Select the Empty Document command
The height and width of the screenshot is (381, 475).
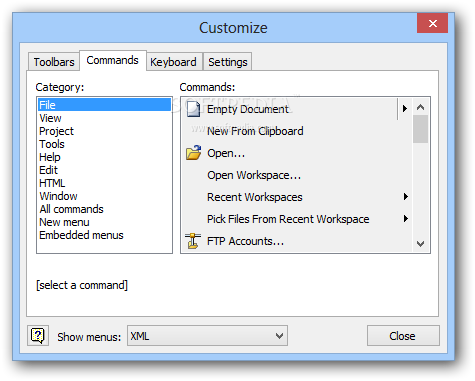[x=297, y=109]
